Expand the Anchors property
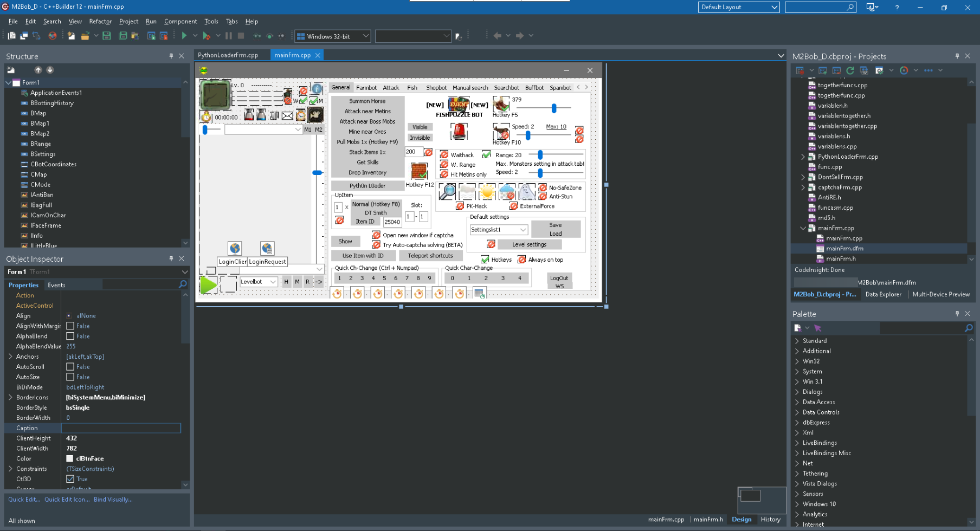Screen dimensions: 980x531 [x=10, y=357]
